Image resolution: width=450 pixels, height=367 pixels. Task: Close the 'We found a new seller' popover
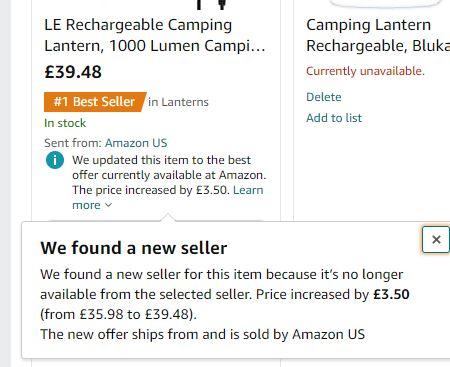click(x=436, y=239)
